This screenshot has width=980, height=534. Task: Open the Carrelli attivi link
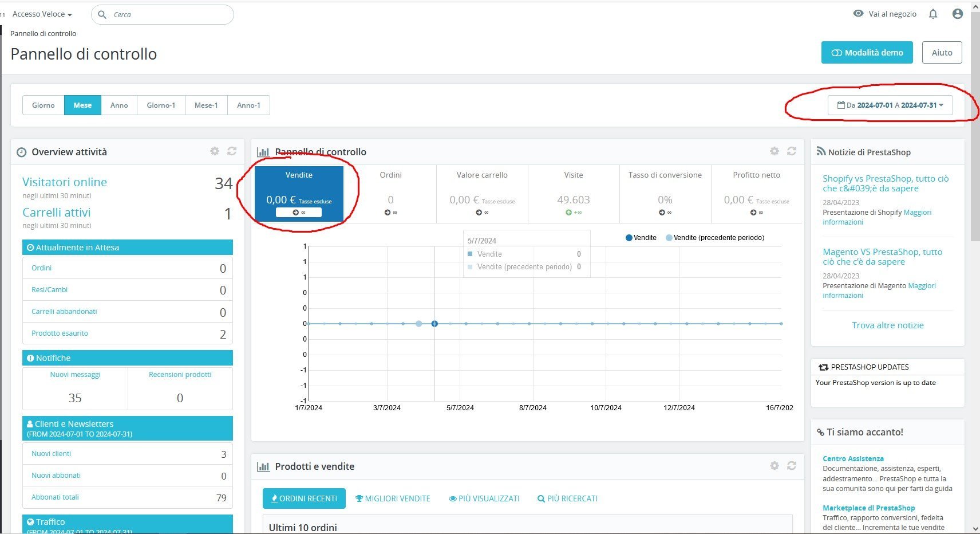click(x=57, y=213)
